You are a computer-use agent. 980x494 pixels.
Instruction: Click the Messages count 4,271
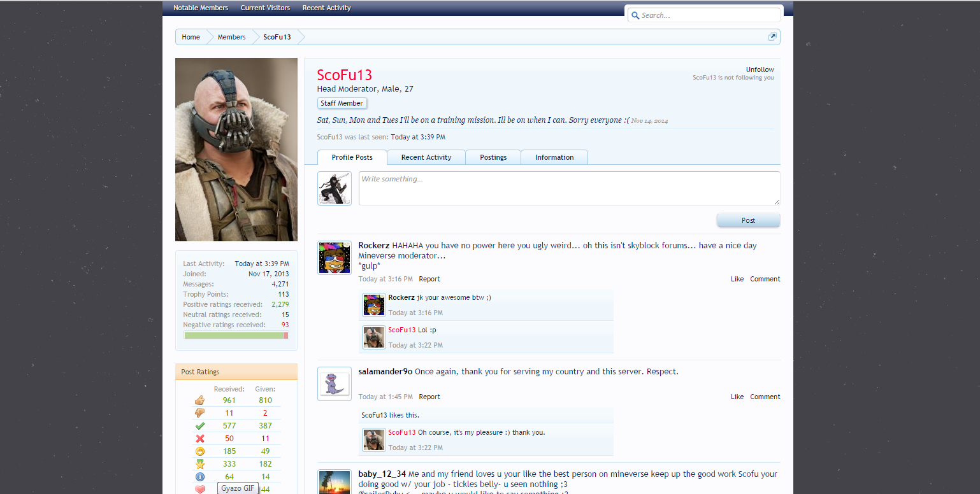[x=280, y=284]
